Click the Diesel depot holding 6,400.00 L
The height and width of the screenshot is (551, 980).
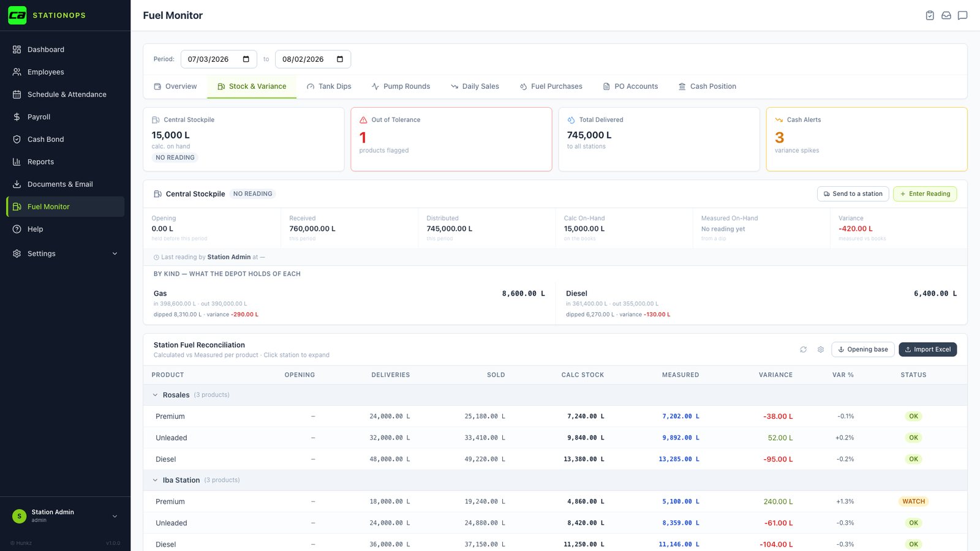[935, 294]
